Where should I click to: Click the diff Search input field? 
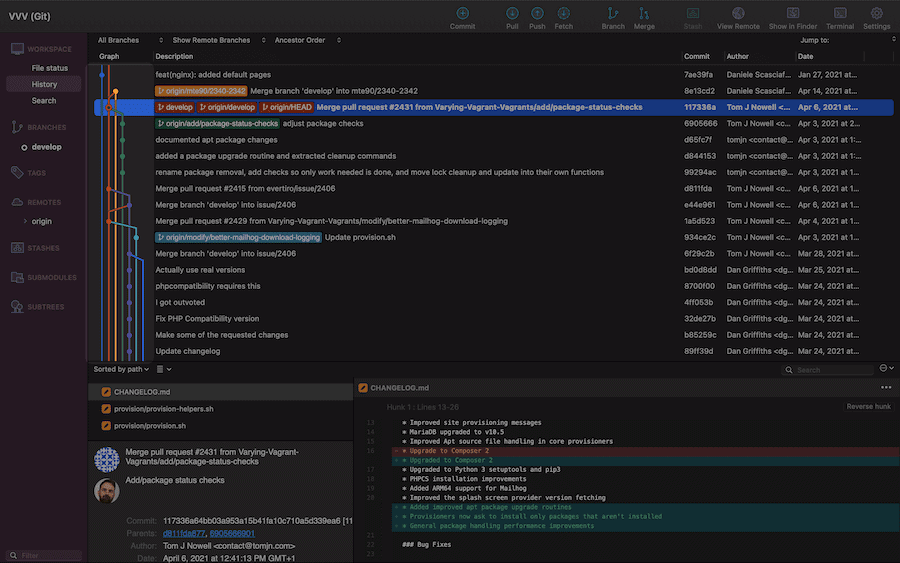830,370
